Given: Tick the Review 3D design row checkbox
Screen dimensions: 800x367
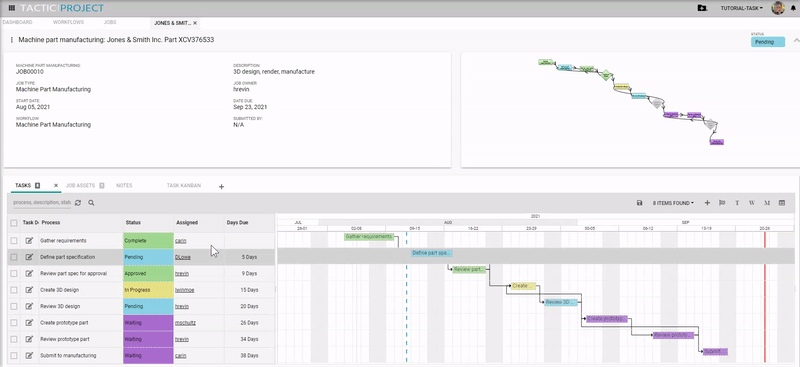Looking at the screenshot, I should coord(14,306).
